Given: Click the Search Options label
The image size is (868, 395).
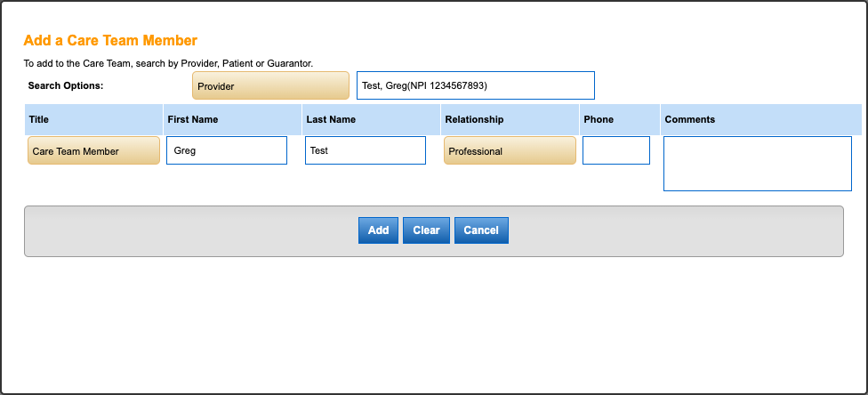Looking at the screenshot, I should [66, 85].
